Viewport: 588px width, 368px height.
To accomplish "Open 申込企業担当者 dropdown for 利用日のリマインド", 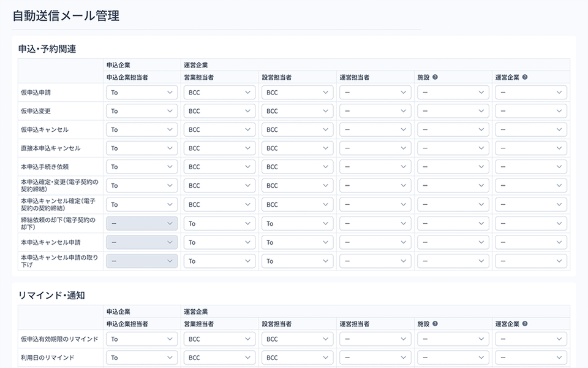I will point(141,358).
